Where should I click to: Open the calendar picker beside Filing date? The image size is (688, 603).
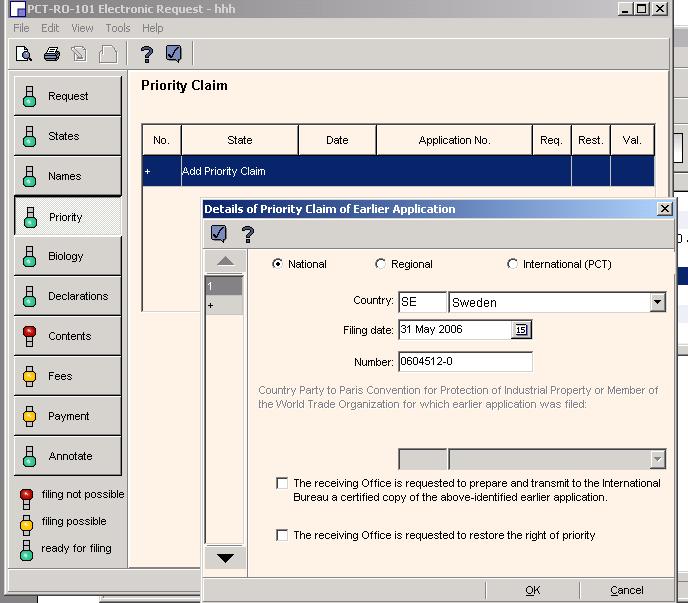click(x=521, y=330)
